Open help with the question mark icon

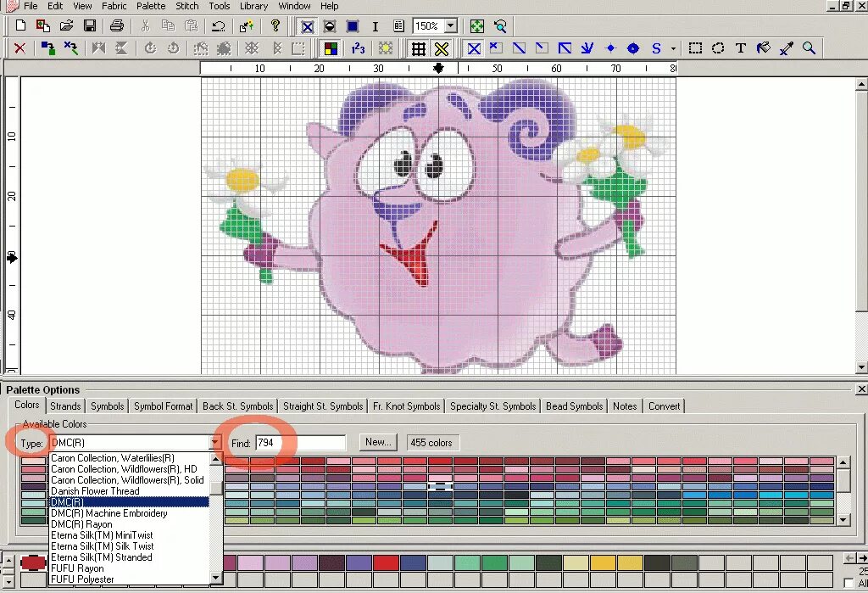(x=275, y=25)
